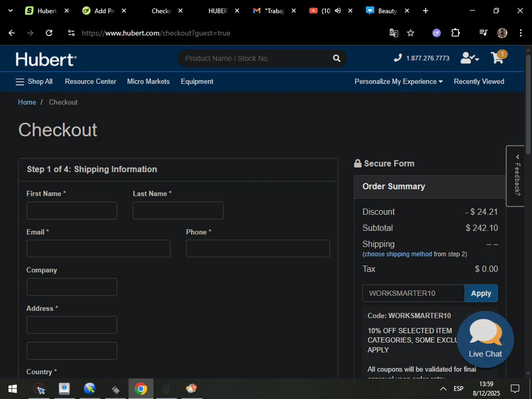This screenshot has height=399, width=532.
Task: Click the Hubert logo in the header
Action: pyautogui.click(x=46, y=59)
